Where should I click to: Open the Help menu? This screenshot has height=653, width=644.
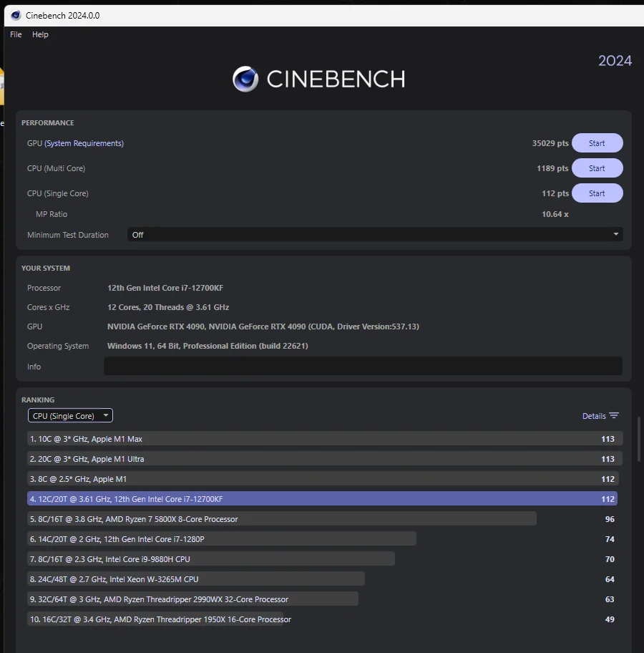tap(40, 34)
